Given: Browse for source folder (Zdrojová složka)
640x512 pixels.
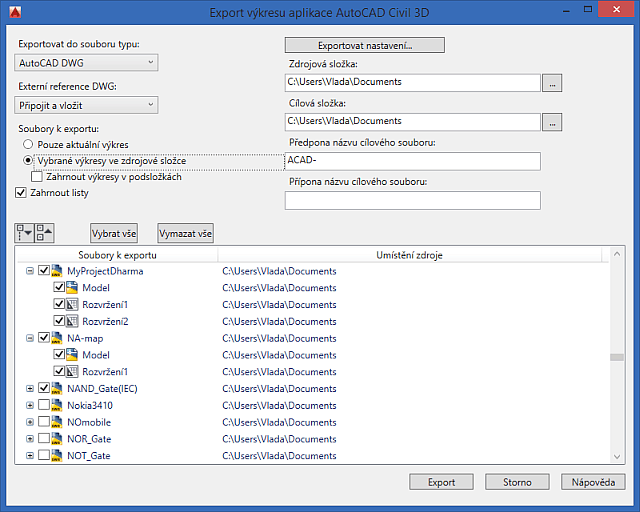Looking at the screenshot, I should point(552,84).
